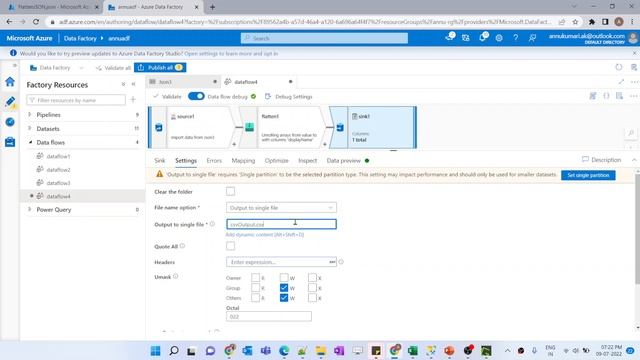The width and height of the screenshot is (640, 360).
Task: Open Microsoft Edge from the taskbar
Action: coord(284,351)
